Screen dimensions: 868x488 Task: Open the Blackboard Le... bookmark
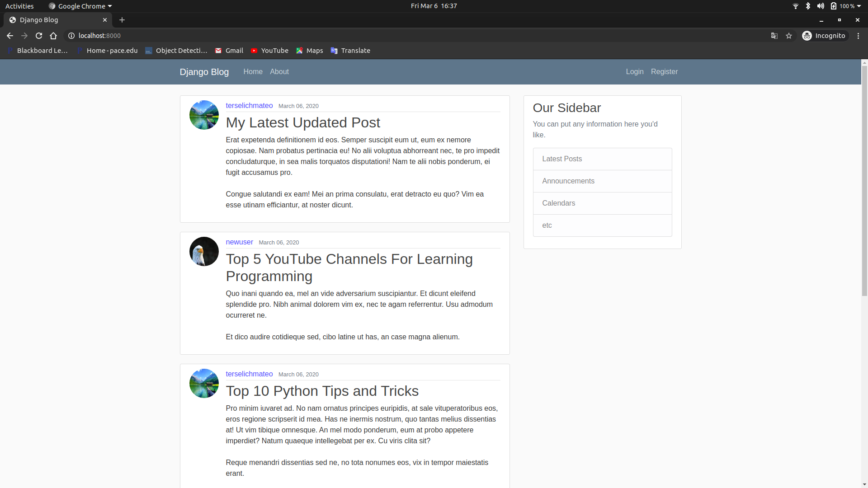[x=38, y=51]
